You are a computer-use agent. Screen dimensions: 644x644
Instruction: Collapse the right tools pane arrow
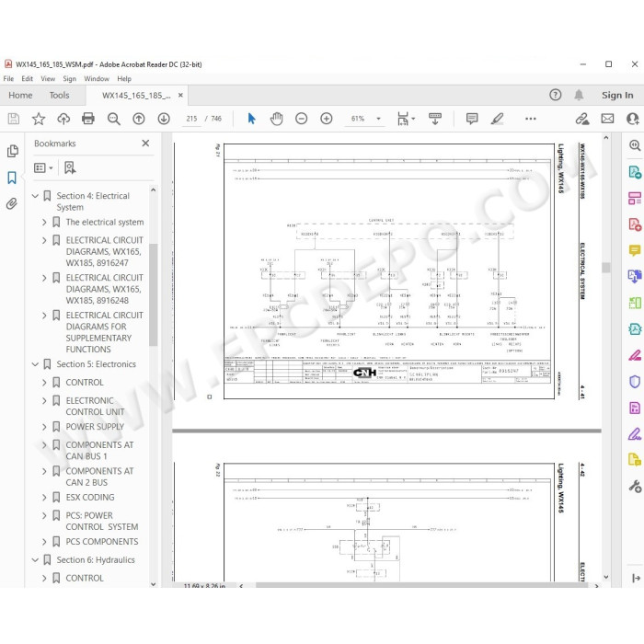(x=636, y=578)
